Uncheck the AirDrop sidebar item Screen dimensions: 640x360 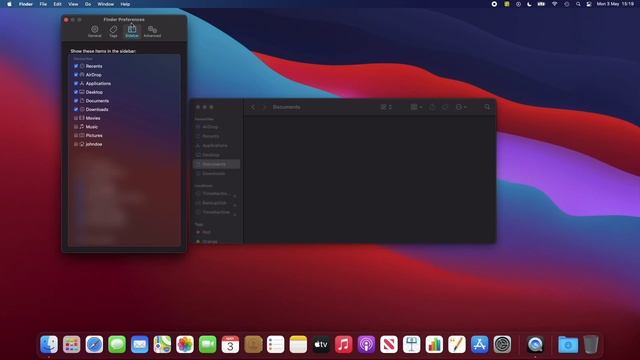click(76, 75)
